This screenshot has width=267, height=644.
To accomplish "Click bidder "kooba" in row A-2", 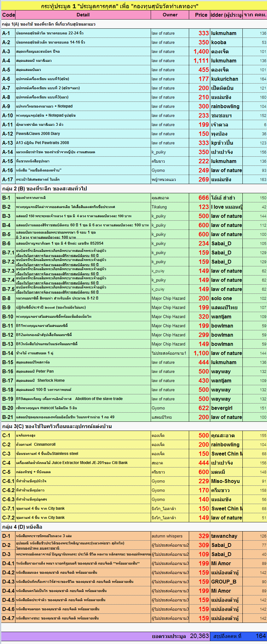I will point(219,42).
